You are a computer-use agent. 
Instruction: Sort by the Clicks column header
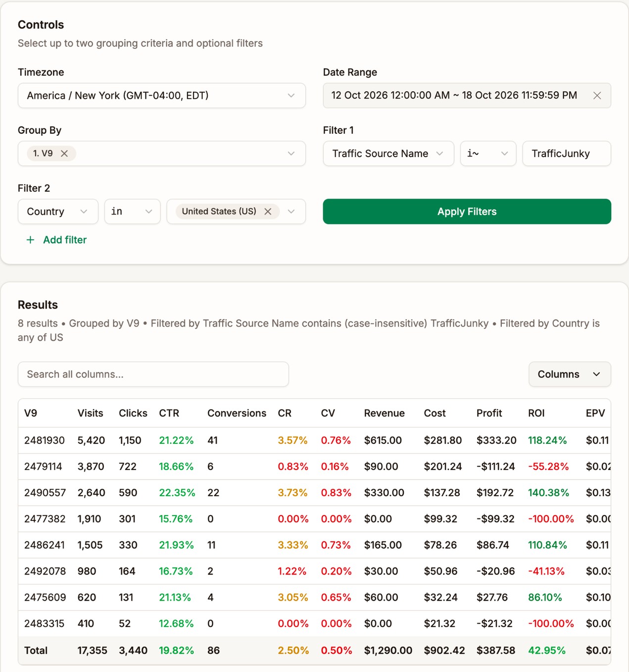tap(133, 413)
